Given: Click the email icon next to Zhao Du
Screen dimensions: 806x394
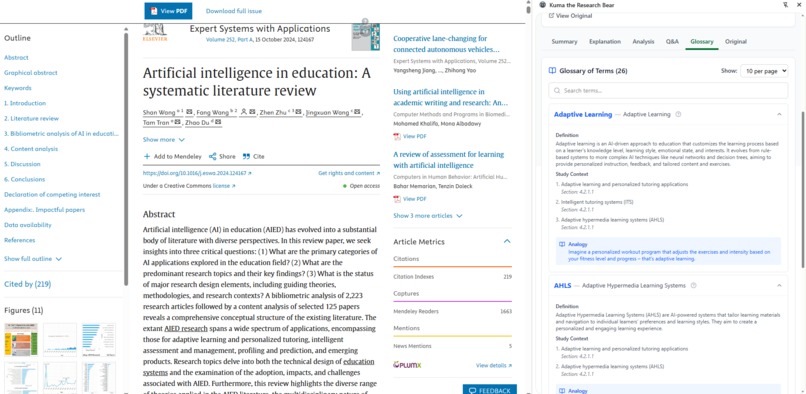Looking at the screenshot, I should [218, 122].
